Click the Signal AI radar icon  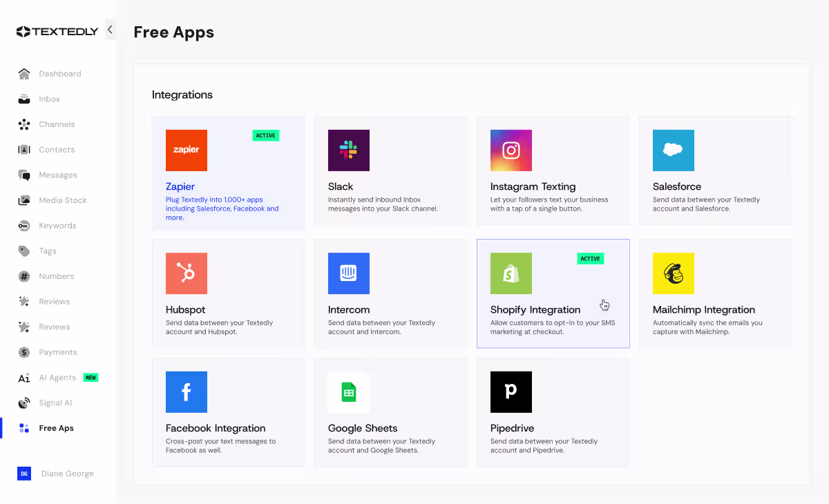24,403
